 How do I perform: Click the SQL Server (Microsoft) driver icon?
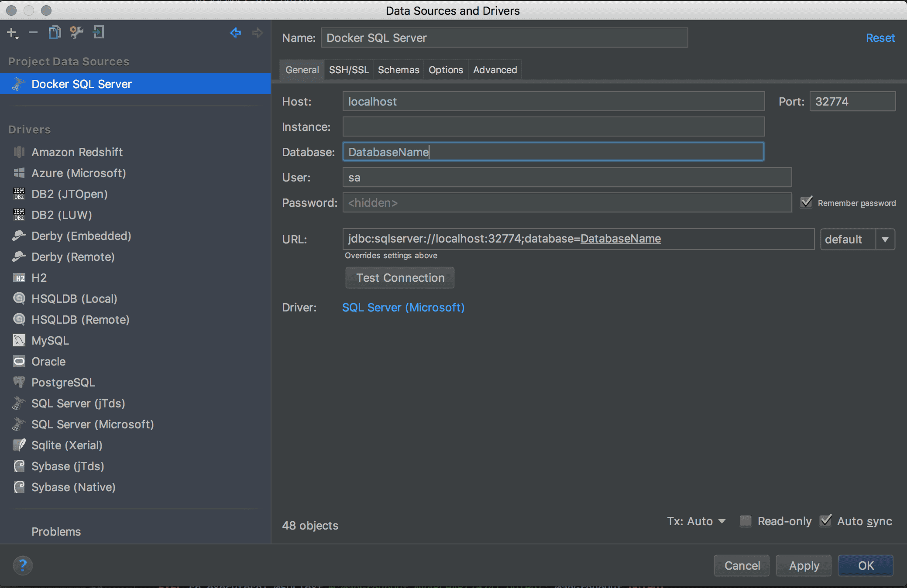19,424
